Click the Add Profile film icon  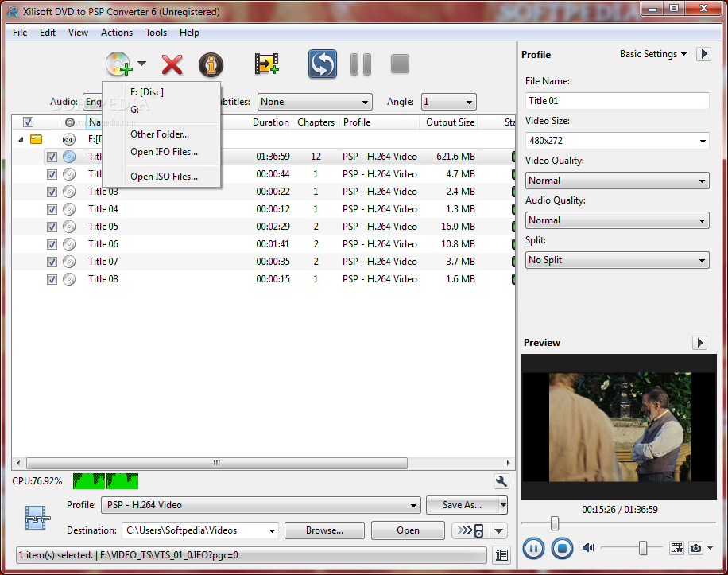pyautogui.click(x=266, y=64)
